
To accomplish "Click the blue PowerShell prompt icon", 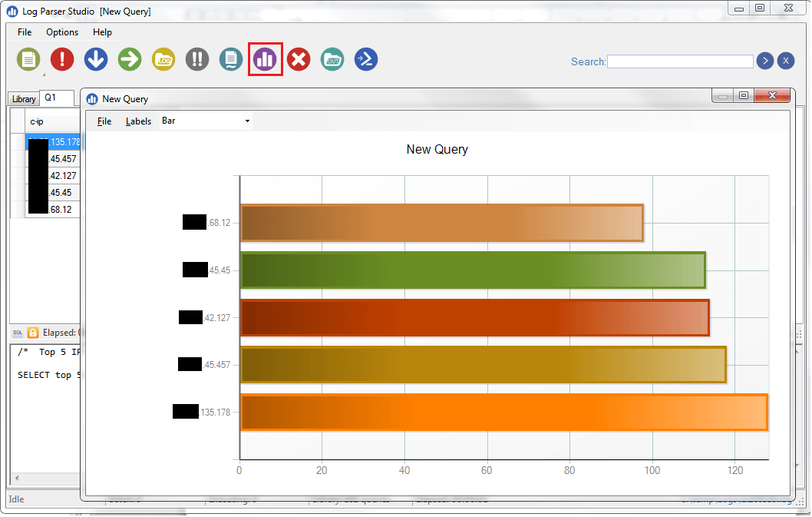I will click(x=366, y=59).
